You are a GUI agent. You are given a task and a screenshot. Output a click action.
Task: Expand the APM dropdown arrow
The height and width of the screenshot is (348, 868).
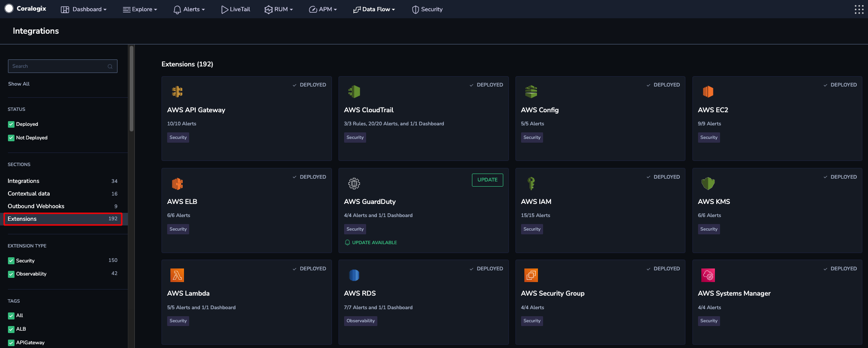[x=335, y=10]
